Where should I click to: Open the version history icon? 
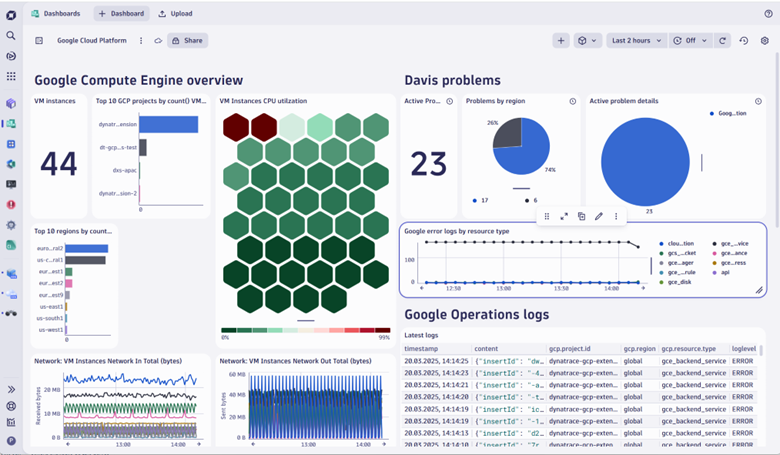[x=744, y=41]
